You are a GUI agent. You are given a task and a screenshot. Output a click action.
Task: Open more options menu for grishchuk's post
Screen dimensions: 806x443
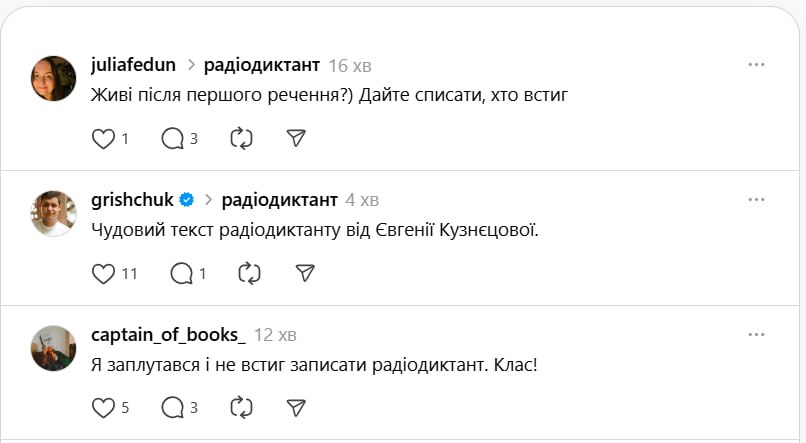pos(756,199)
